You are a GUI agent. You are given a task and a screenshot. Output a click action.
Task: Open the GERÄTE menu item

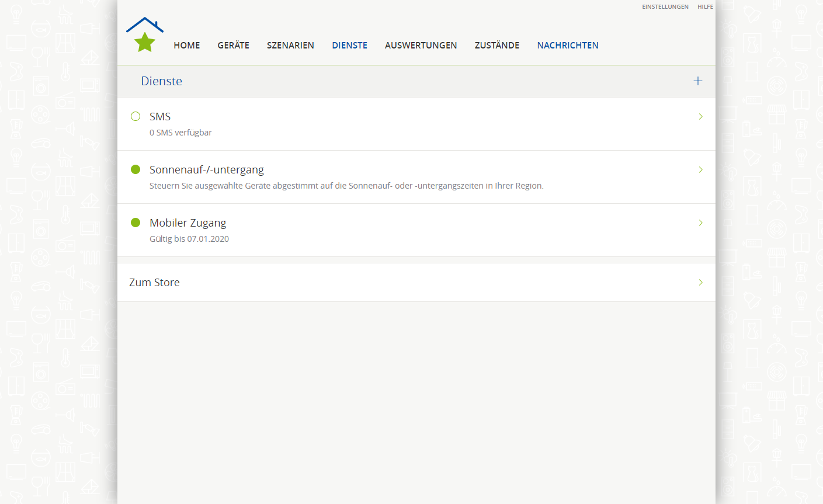pos(234,46)
